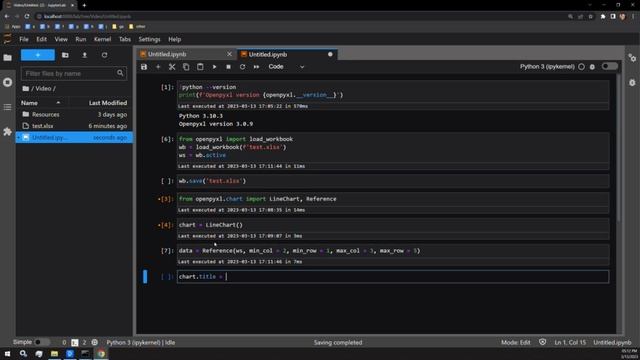Image resolution: width=640 pixels, height=360 pixels.
Task: Open the Help menu
Action: click(x=174, y=39)
